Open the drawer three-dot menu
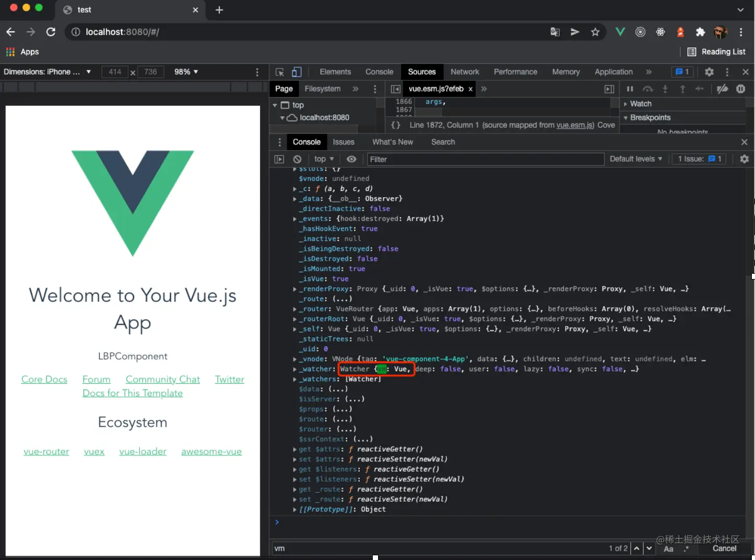 (x=279, y=142)
